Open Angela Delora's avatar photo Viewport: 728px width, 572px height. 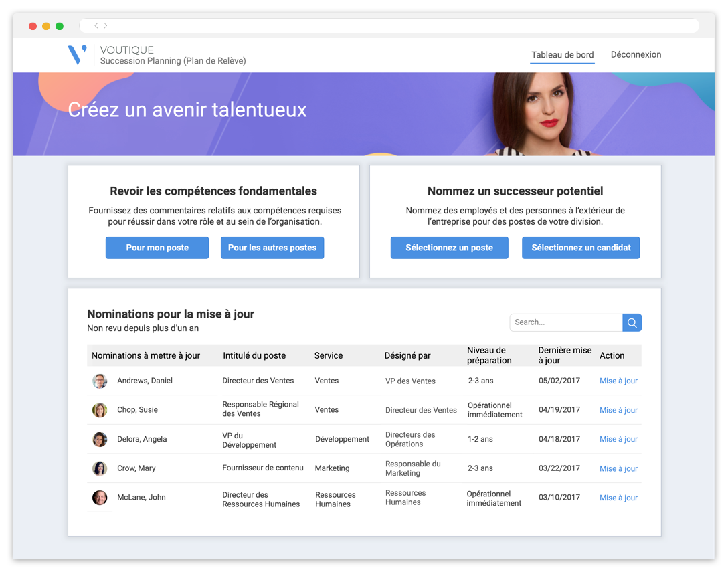click(100, 440)
